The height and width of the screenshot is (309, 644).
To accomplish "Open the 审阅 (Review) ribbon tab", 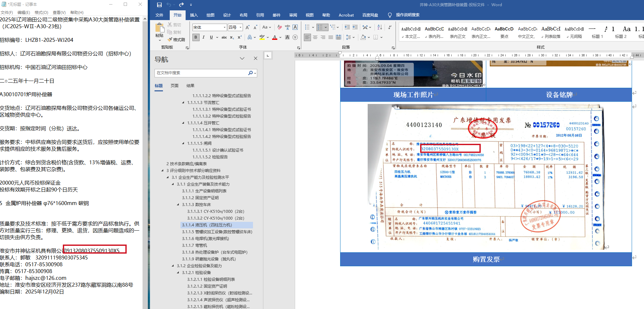I will tap(293, 15).
